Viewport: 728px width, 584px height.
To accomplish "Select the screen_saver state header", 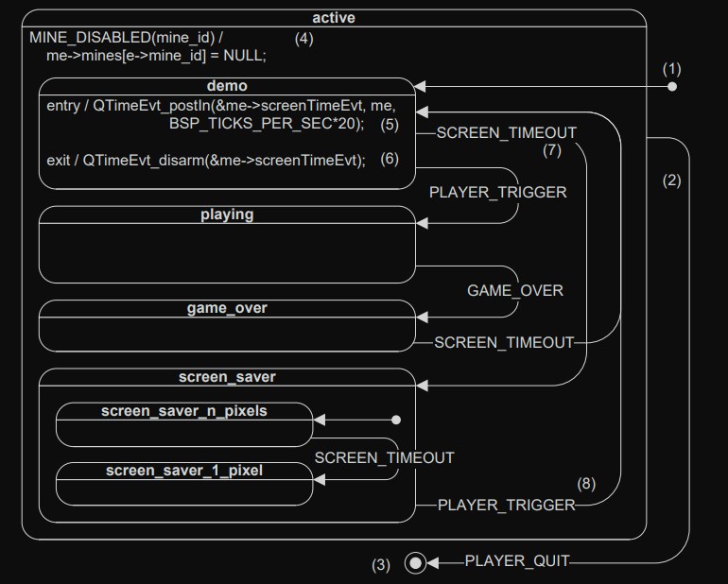I will pyautogui.click(x=227, y=377).
